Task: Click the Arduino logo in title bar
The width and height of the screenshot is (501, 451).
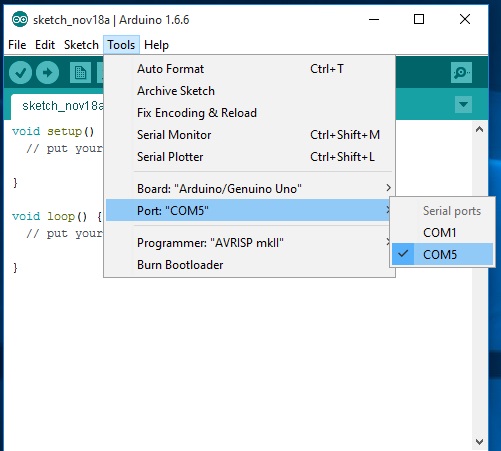Action: [20, 19]
